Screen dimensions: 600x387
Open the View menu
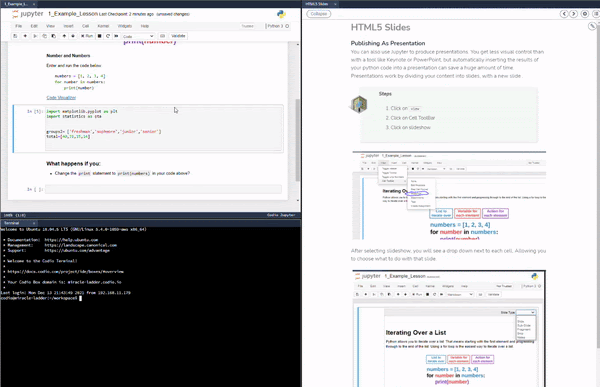51,26
